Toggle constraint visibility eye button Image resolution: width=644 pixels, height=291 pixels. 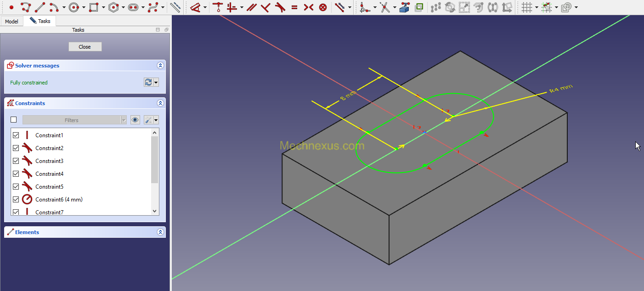pos(135,120)
